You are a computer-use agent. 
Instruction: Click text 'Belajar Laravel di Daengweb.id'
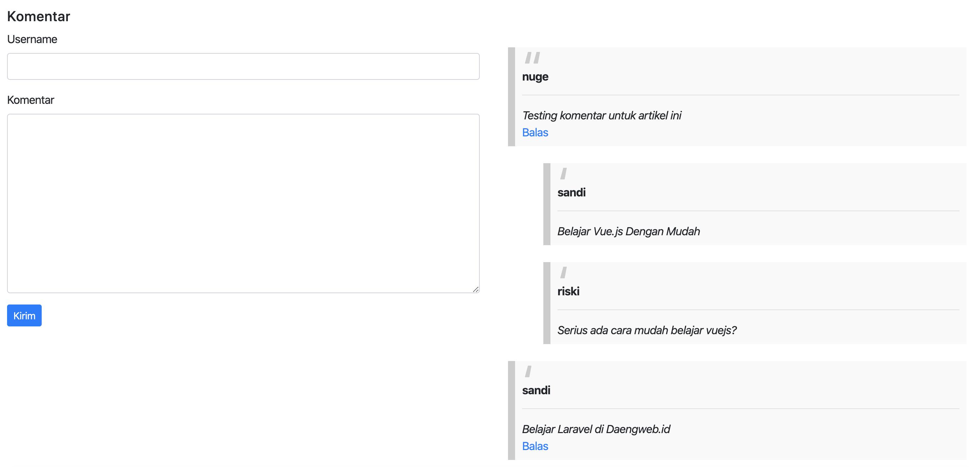pyautogui.click(x=595, y=429)
